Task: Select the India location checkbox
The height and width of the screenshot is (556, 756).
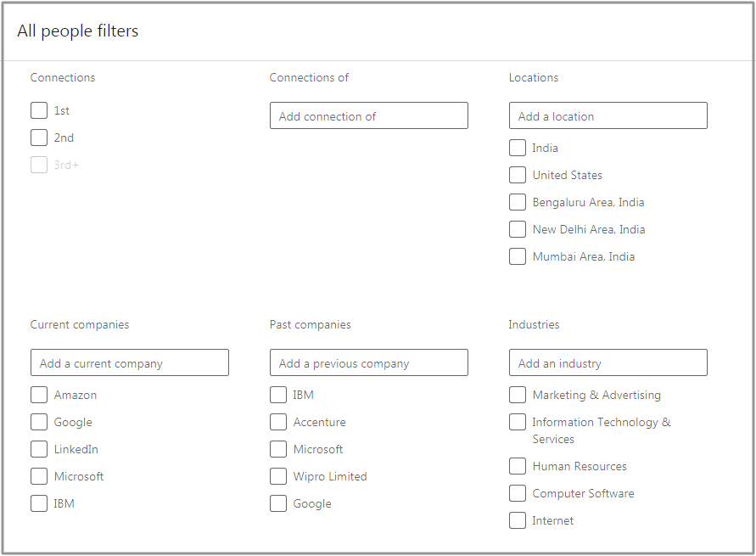Action: point(518,148)
